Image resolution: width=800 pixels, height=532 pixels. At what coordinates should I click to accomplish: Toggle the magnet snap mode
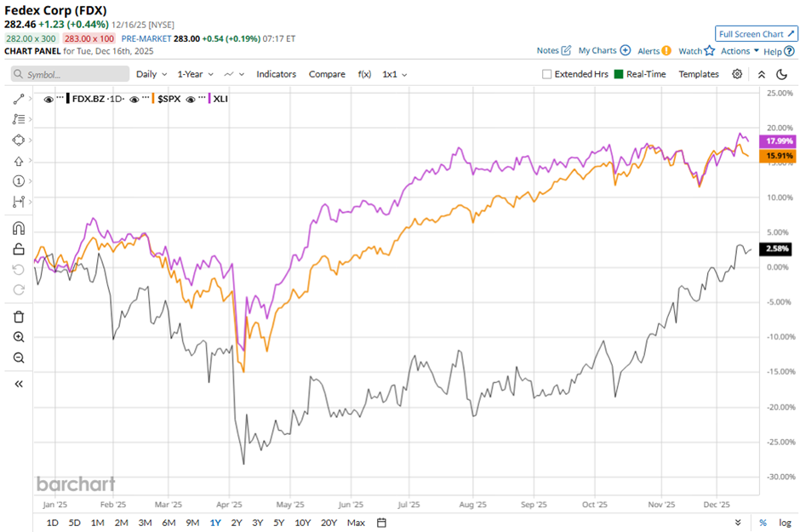pos(19,228)
